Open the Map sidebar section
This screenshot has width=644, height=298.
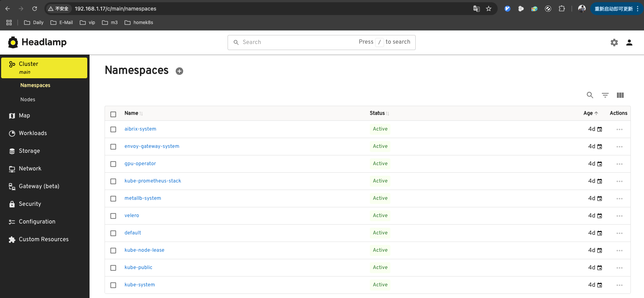point(24,116)
